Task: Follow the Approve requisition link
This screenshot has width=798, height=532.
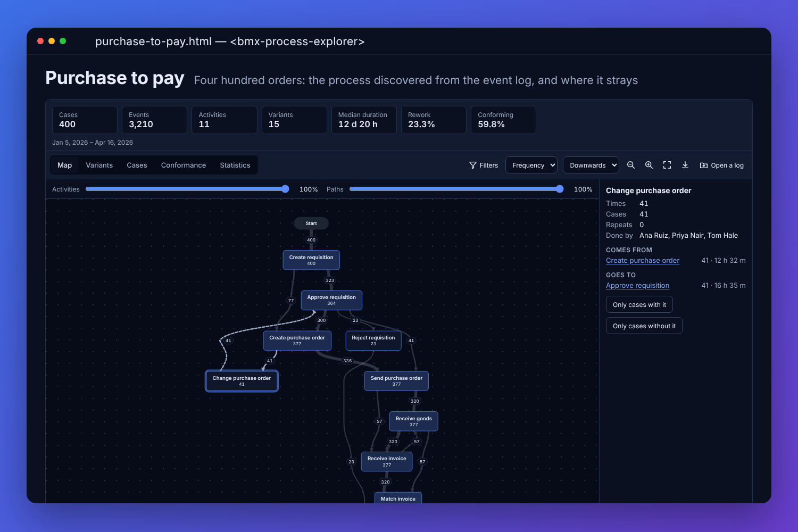Action: 637,285
